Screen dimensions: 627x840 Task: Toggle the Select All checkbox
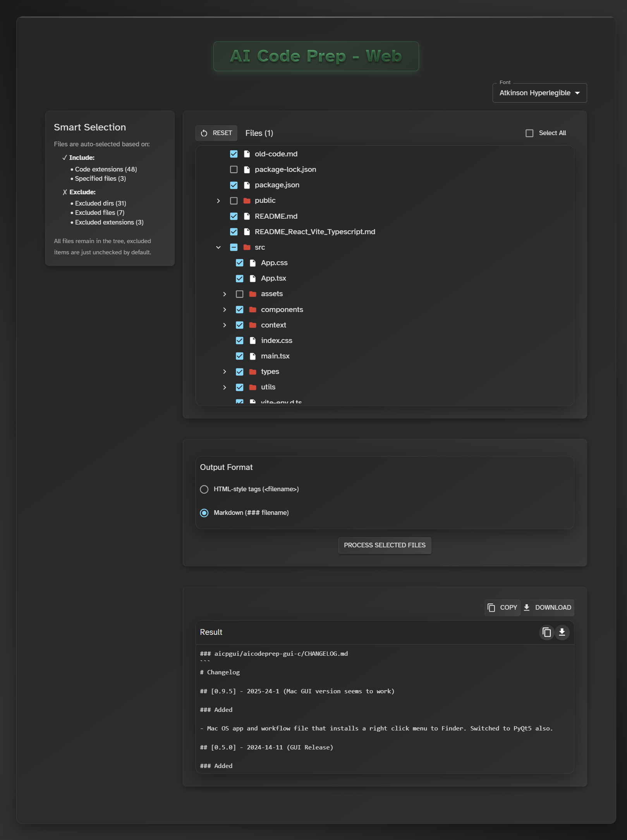(x=529, y=133)
